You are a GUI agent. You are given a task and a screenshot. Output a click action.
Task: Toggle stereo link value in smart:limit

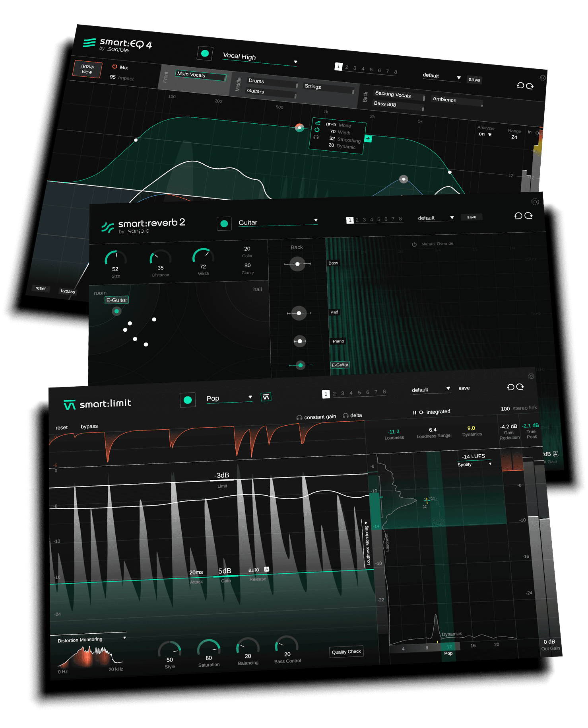click(x=505, y=409)
